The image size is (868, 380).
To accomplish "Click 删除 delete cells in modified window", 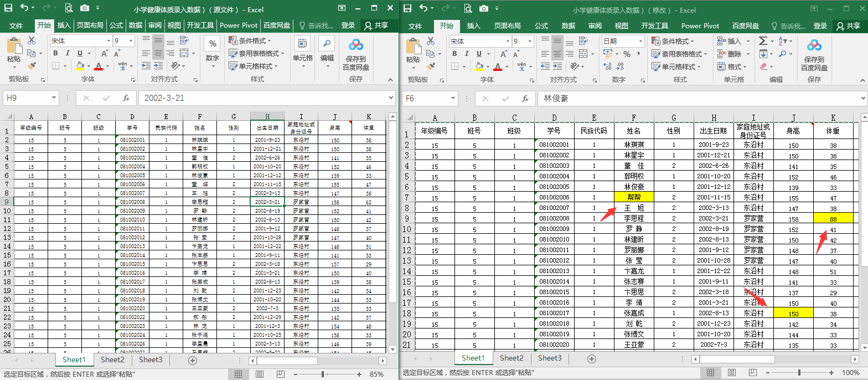I will [730, 54].
